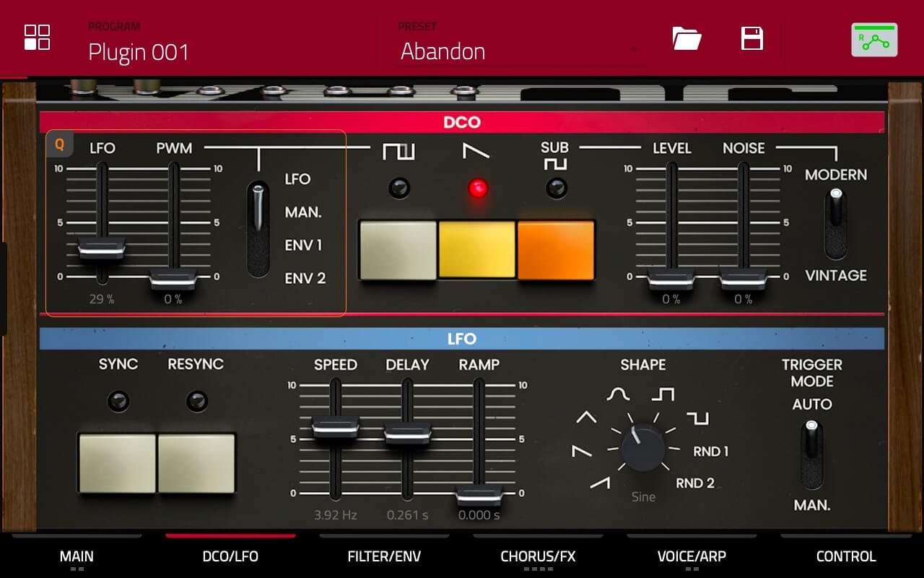Open the folder icon to load a preset
The image size is (924, 578).
coord(686,39)
